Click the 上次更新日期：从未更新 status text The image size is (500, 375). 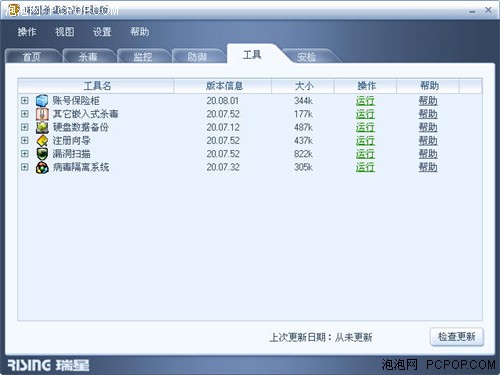tap(321, 337)
